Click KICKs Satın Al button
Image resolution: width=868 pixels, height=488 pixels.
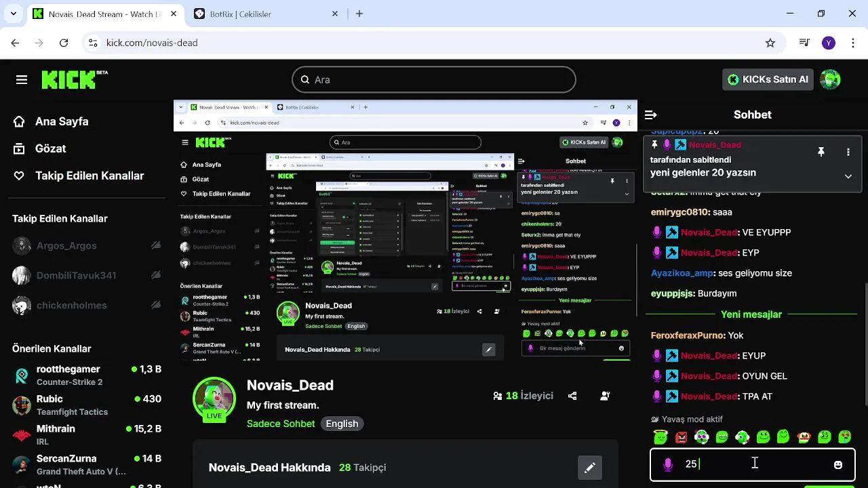pos(768,79)
